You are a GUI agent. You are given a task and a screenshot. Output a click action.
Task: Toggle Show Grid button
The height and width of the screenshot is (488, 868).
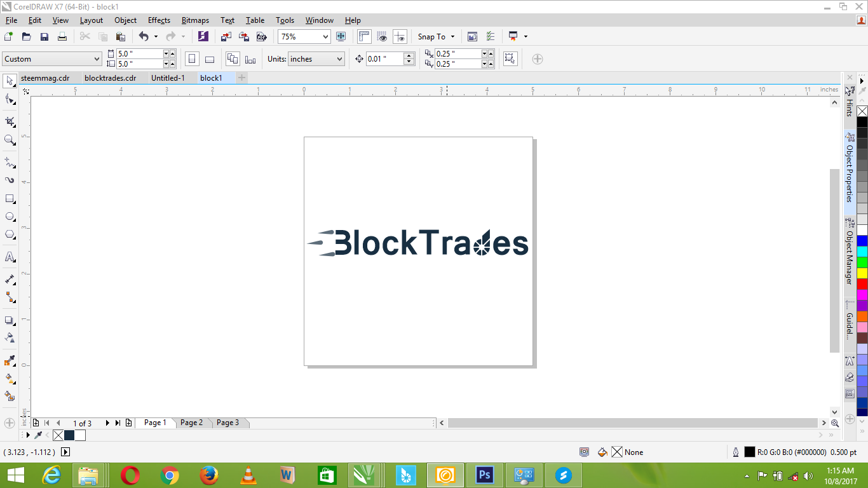[x=382, y=37]
